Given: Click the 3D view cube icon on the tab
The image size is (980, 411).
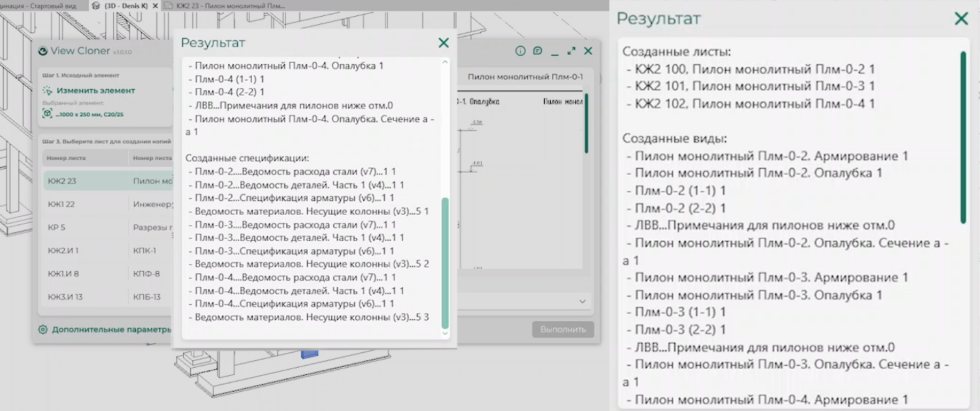Looking at the screenshot, I should [x=96, y=6].
